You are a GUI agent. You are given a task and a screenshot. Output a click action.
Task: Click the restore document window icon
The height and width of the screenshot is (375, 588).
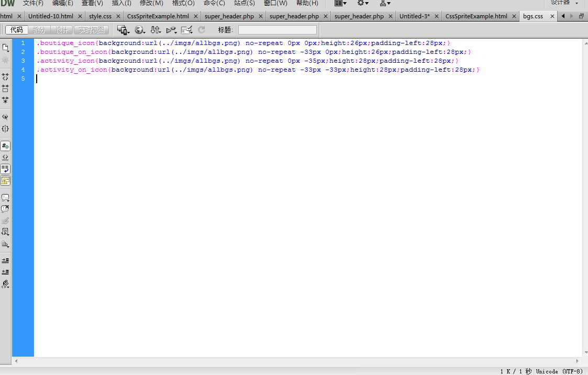click(x=581, y=16)
